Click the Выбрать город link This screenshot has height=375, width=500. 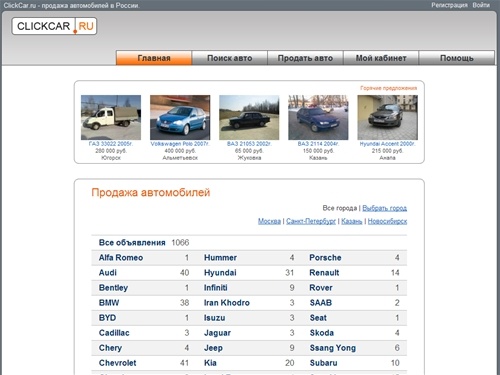[x=384, y=208]
